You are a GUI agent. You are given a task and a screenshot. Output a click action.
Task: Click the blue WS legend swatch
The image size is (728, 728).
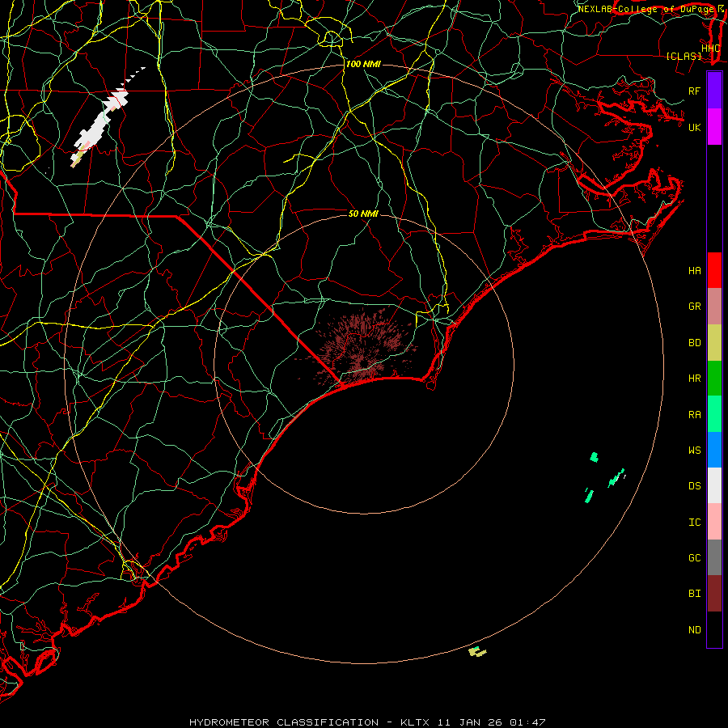click(x=714, y=450)
